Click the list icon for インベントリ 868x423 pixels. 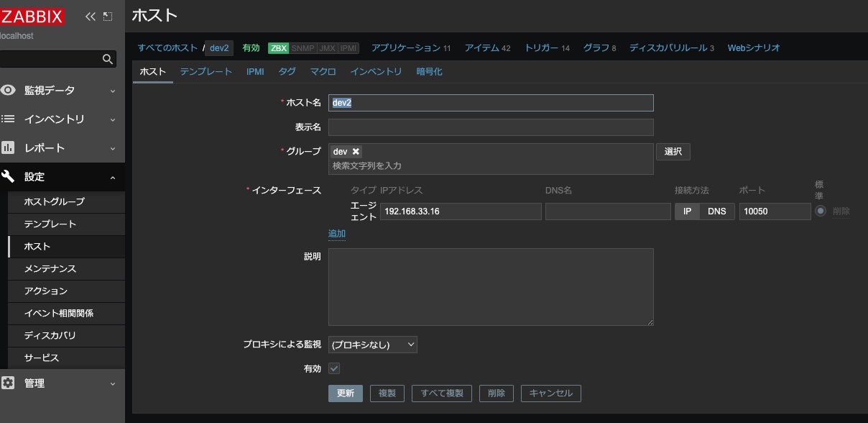click(8, 119)
